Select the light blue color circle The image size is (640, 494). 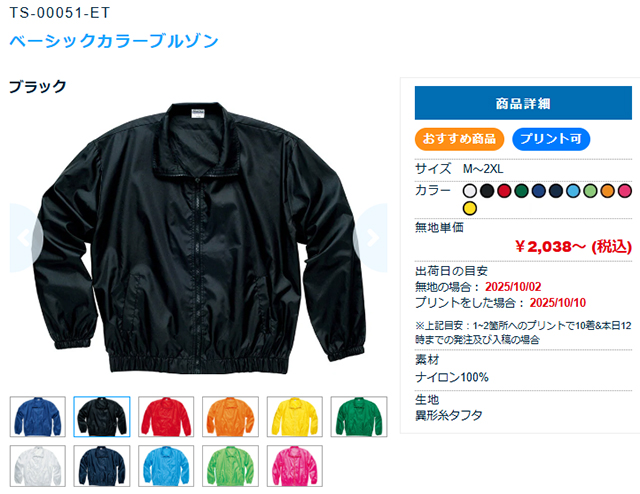click(x=573, y=191)
